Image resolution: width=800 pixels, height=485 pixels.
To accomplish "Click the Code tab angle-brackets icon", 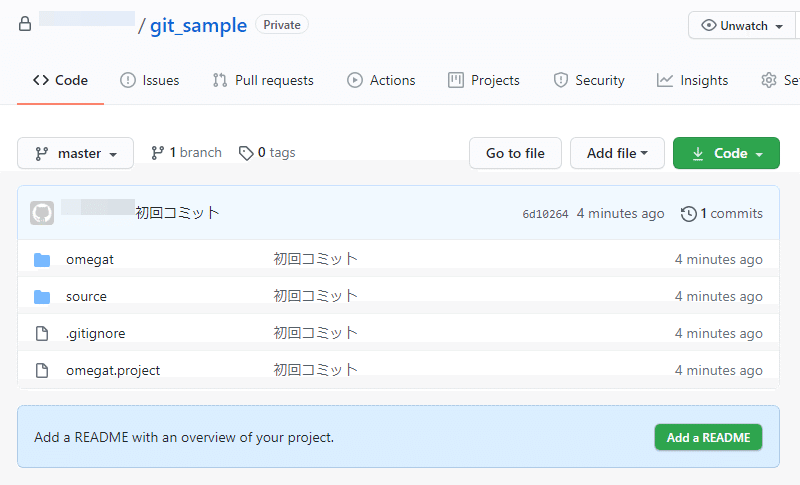I will pos(41,80).
